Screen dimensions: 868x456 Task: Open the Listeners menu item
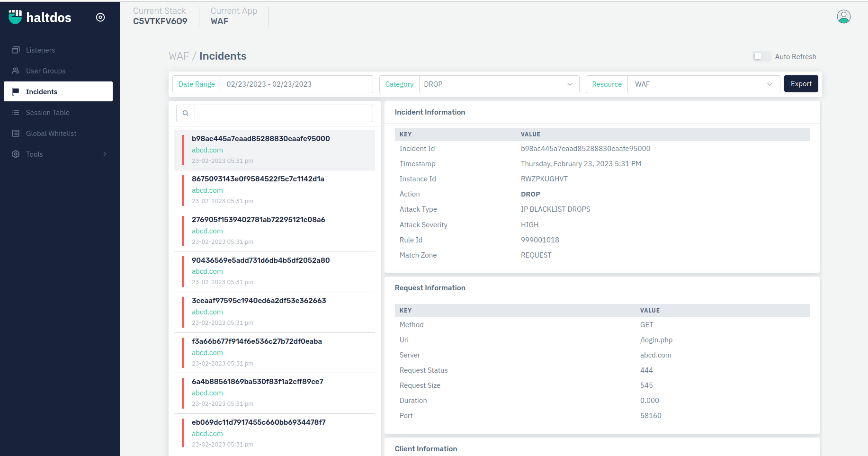pyautogui.click(x=58, y=50)
